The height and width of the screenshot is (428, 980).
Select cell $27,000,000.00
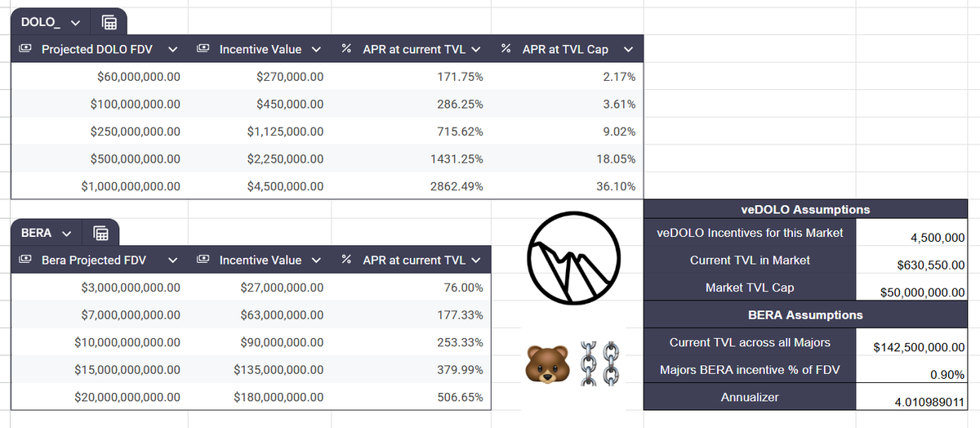[x=259, y=288]
